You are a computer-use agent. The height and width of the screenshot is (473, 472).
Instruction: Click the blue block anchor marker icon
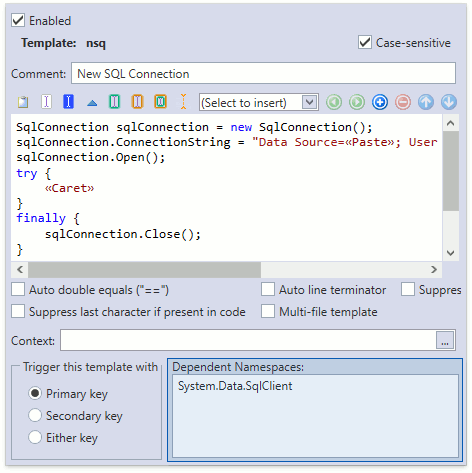[68, 102]
